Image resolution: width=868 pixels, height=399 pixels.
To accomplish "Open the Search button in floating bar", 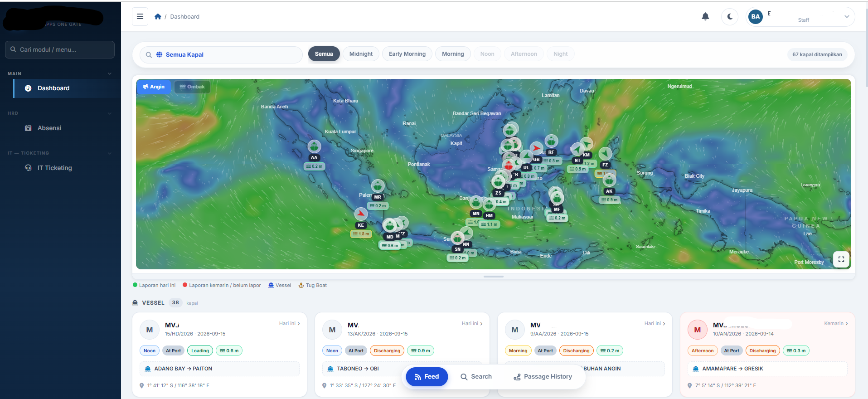I will coord(476,377).
